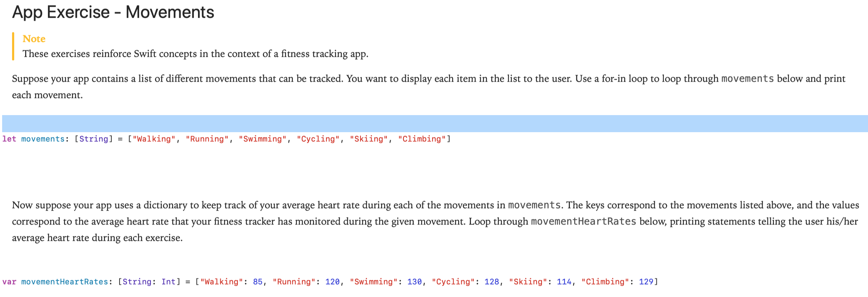The width and height of the screenshot is (868, 297).
Task: Click the heart rate value 85
Action: click(x=258, y=282)
